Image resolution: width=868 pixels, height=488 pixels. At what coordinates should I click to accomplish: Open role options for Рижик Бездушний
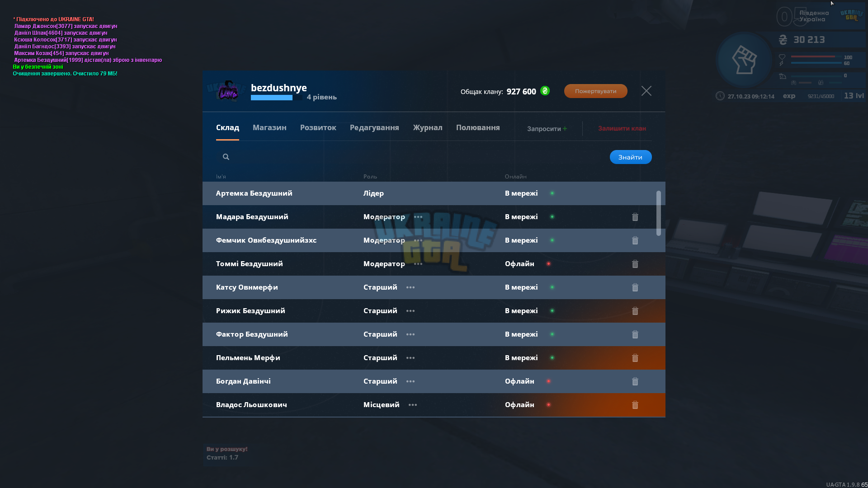point(410,311)
